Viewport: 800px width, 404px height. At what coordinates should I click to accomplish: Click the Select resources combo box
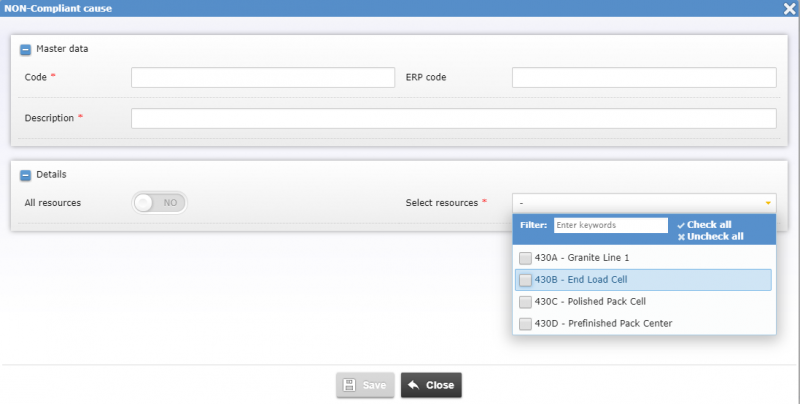pyautogui.click(x=640, y=203)
